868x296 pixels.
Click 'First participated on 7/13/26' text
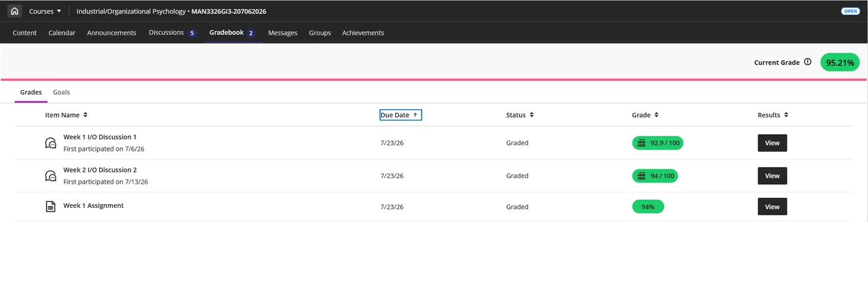coord(105,182)
